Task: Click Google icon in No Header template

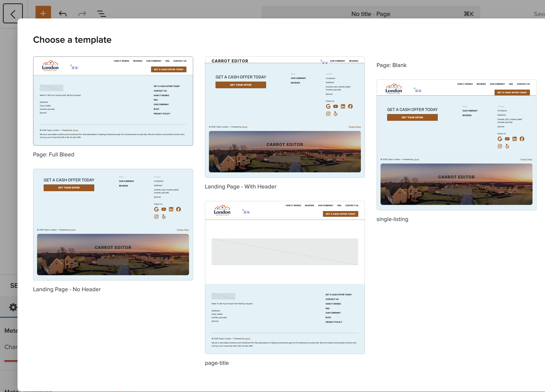Action: coord(156,209)
